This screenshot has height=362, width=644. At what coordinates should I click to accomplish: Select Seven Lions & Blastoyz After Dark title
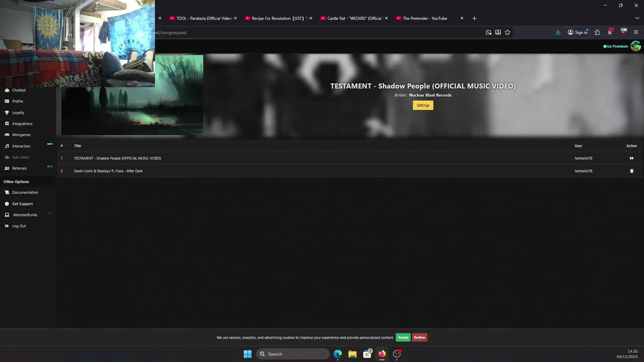(108, 171)
